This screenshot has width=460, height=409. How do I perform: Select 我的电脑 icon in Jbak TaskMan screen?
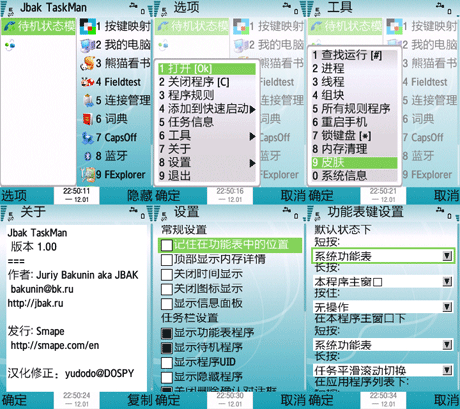[x=88, y=45]
